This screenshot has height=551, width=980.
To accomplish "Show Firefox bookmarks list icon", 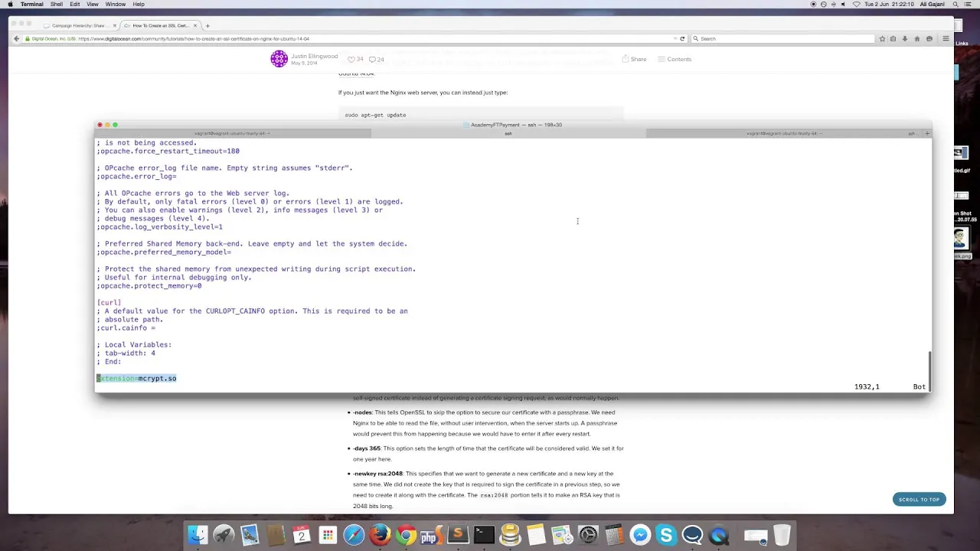I will coord(893,38).
